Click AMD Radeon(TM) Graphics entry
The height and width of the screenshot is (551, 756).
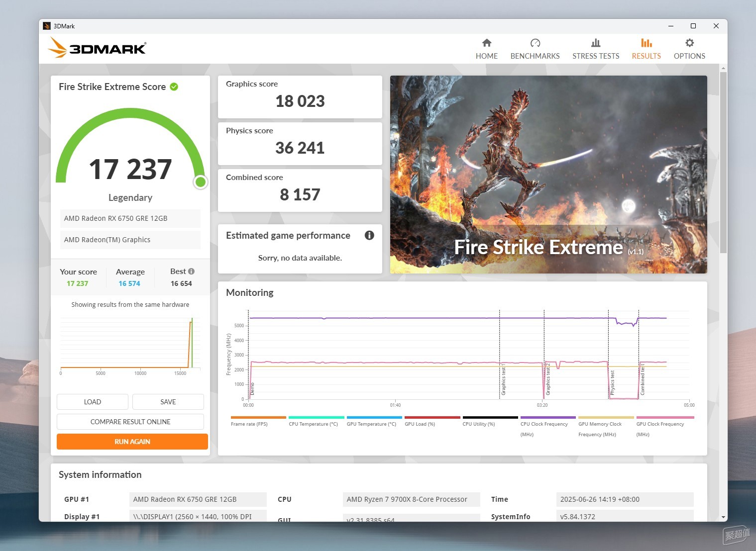coord(130,240)
